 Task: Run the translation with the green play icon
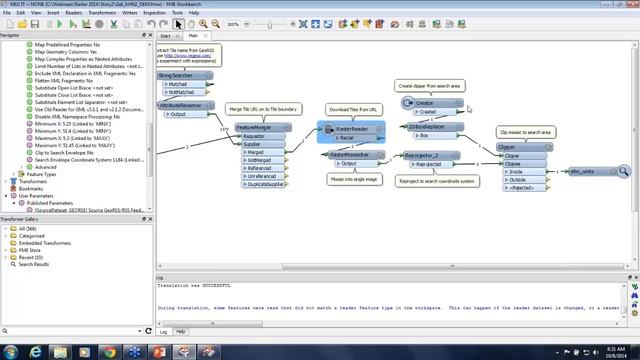coord(60,24)
